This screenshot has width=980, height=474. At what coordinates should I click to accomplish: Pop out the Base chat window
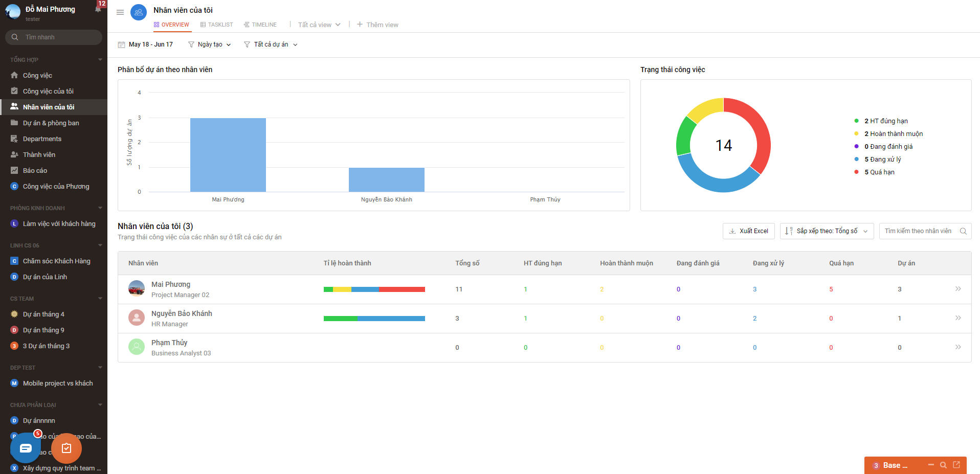956,465
